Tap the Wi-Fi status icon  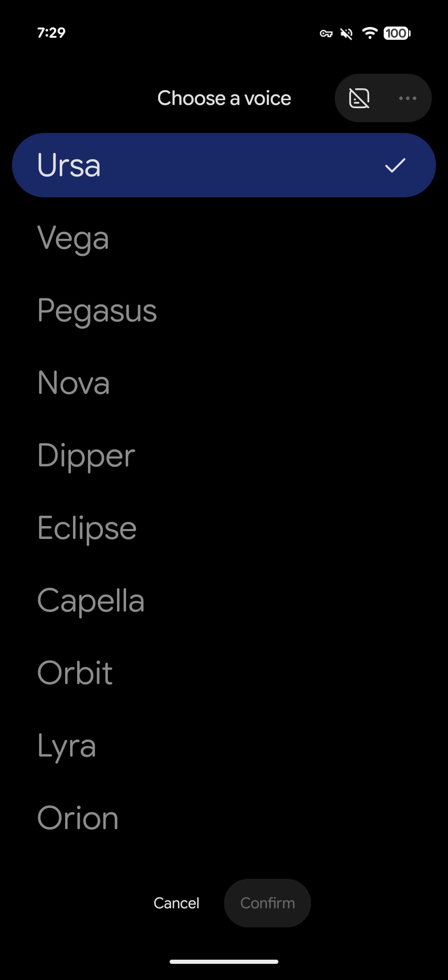tap(370, 33)
